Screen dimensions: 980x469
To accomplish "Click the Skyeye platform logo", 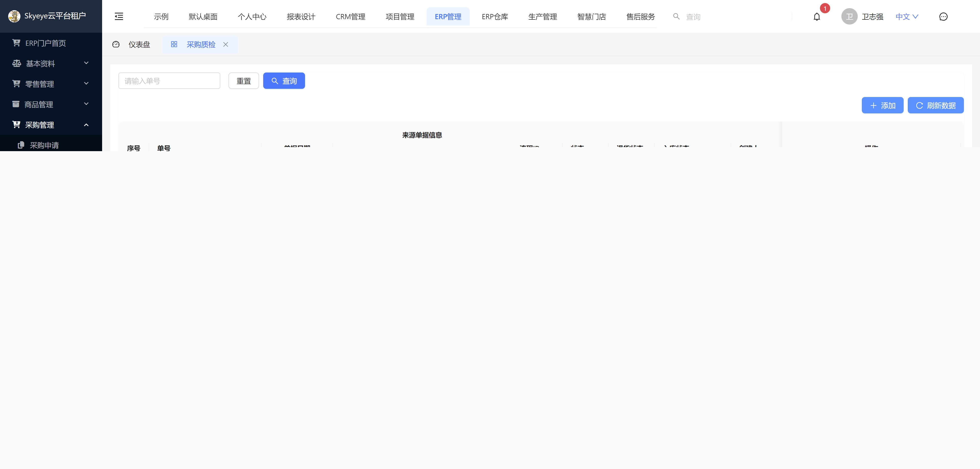I will [14, 16].
